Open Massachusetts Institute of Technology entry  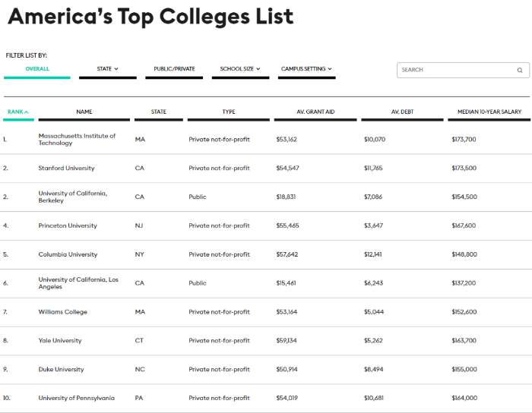click(77, 139)
